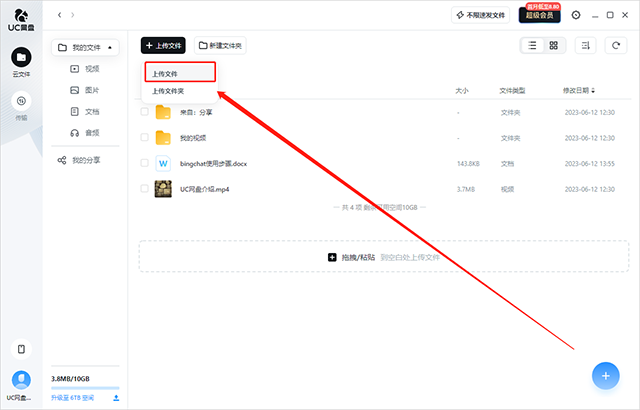Open the 传输 transfer list icon
The height and width of the screenshot is (410, 640).
click(21, 101)
